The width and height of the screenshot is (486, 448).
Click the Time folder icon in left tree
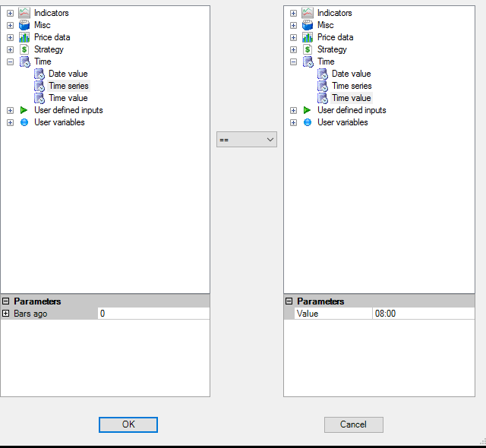pyautogui.click(x=25, y=62)
